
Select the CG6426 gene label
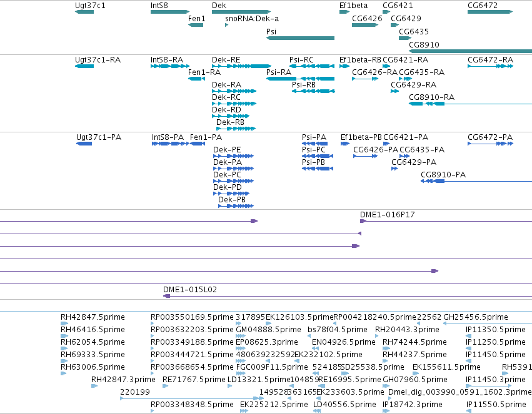tap(367, 19)
